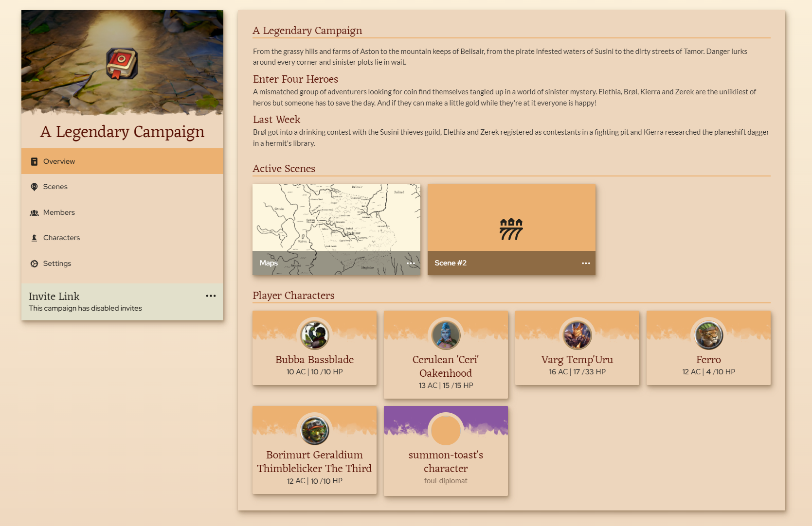Click the Members group icon
This screenshot has height=526, width=812.
pos(34,213)
